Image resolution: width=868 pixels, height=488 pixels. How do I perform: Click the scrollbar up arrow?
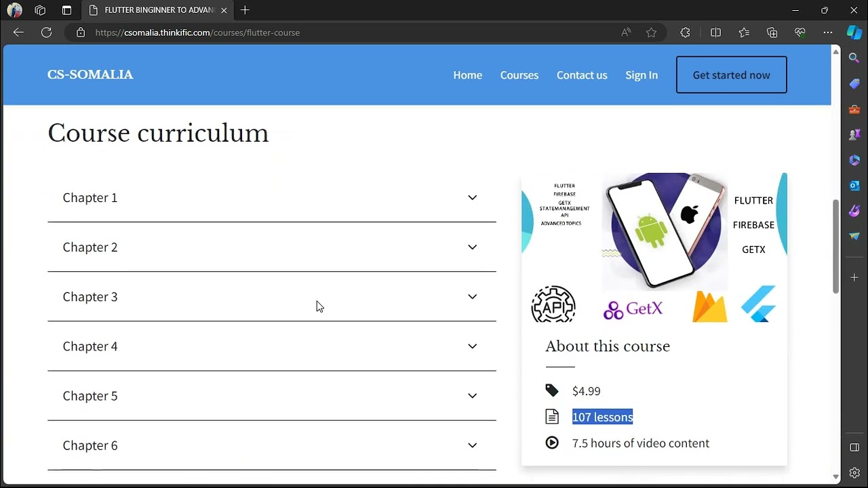point(835,52)
